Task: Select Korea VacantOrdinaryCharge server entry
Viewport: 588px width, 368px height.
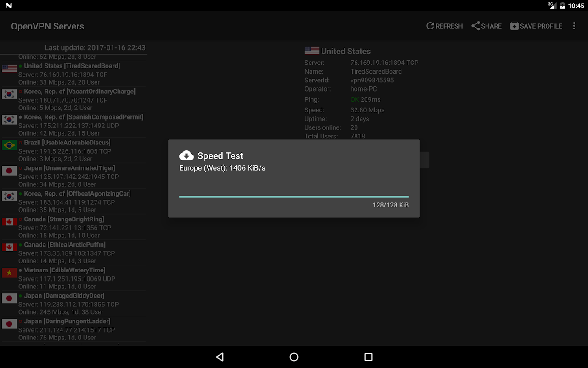Action: coord(73,99)
